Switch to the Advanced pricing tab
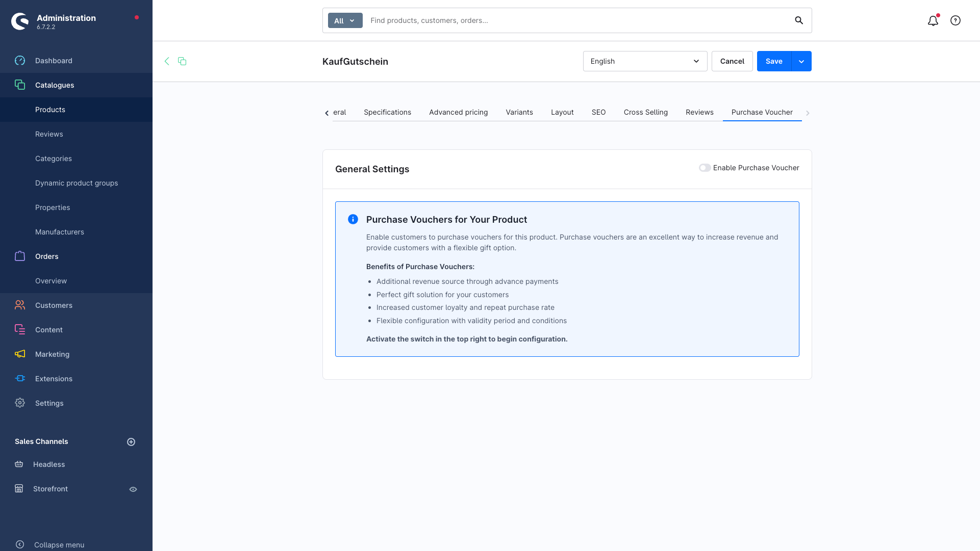This screenshot has height=551, width=980. [458, 112]
